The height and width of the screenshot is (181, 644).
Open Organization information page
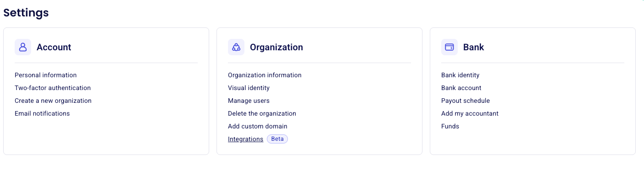pos(265,75)
